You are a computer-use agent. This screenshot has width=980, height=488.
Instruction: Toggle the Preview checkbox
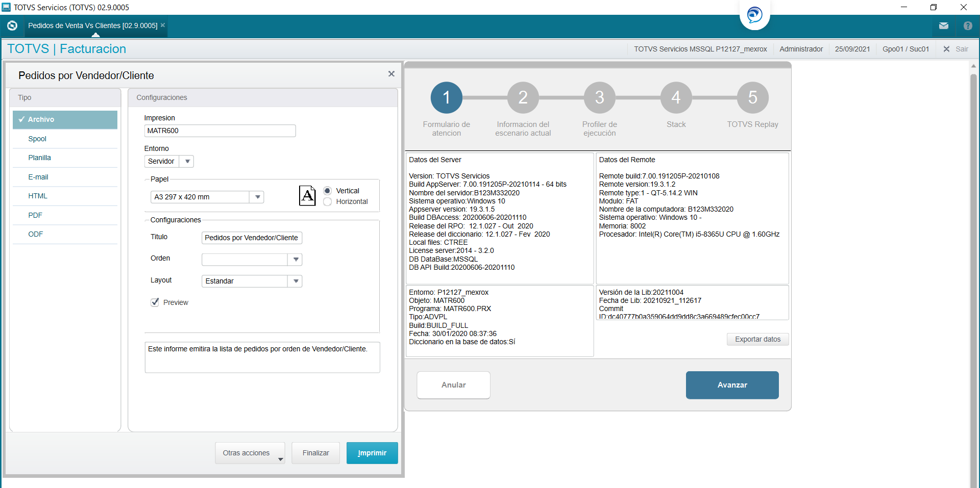pos(155,302)
